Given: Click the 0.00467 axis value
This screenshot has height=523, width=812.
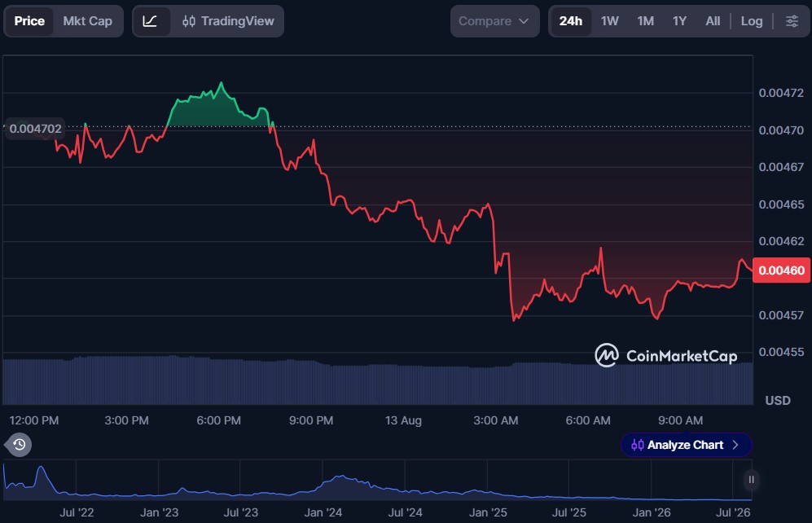Looking at the screenshot, I should coord(781,167).
